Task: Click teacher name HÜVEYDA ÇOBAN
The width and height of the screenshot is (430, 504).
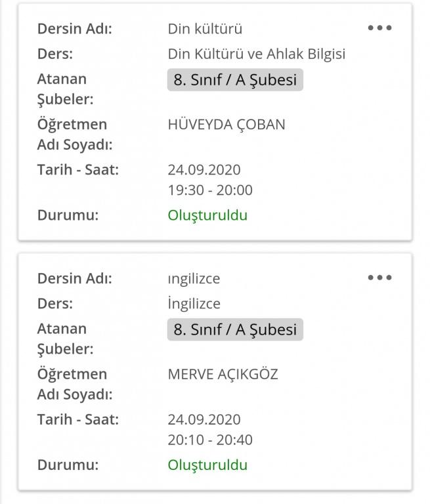Action: click(226, 124)
